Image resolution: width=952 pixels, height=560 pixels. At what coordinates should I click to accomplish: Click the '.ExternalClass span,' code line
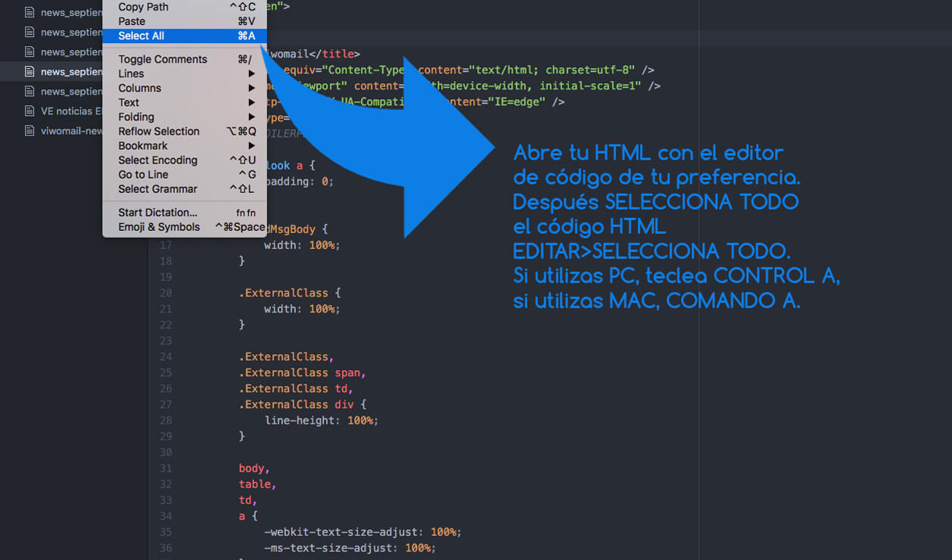coord(302,372)
